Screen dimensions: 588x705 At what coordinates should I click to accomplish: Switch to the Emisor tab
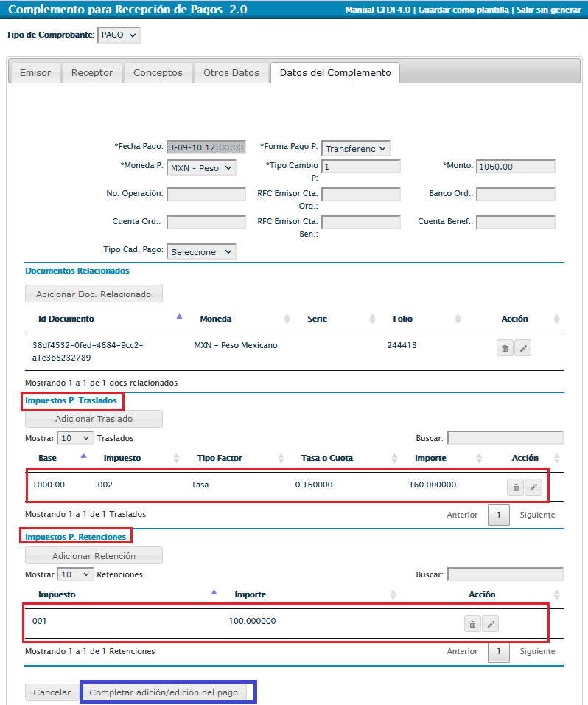click(35, 73)
